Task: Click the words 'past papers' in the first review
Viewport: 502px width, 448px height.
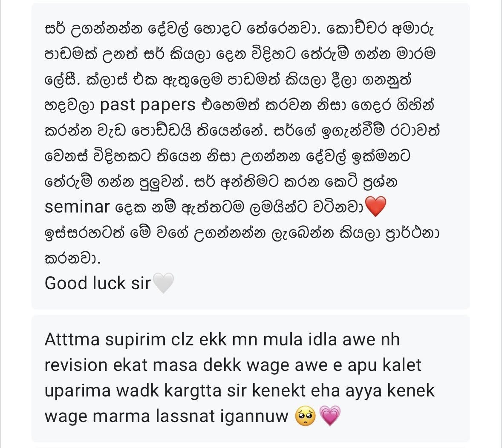Action: tap(147, 105)
